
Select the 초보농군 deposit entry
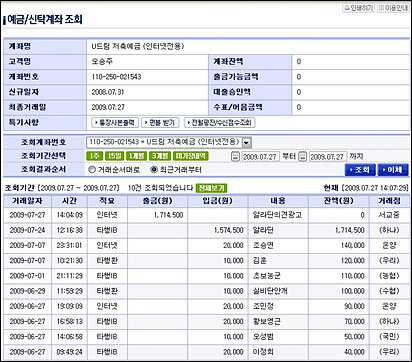pos(267,276)
